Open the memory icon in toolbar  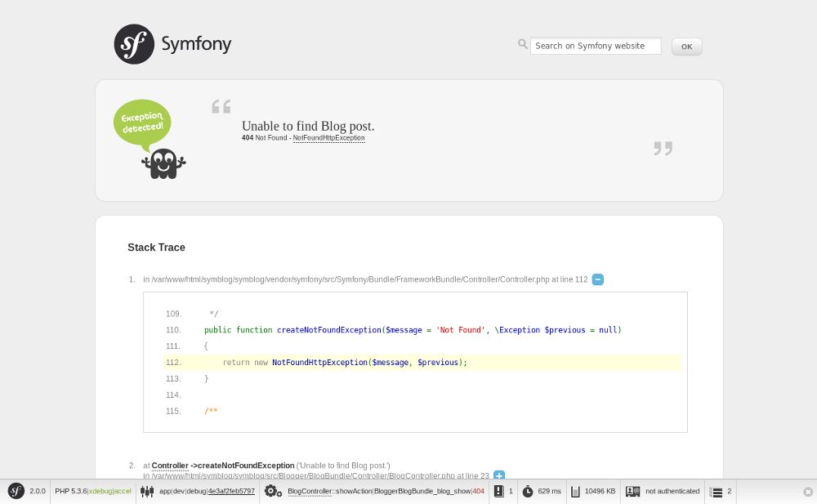[575, 491]
